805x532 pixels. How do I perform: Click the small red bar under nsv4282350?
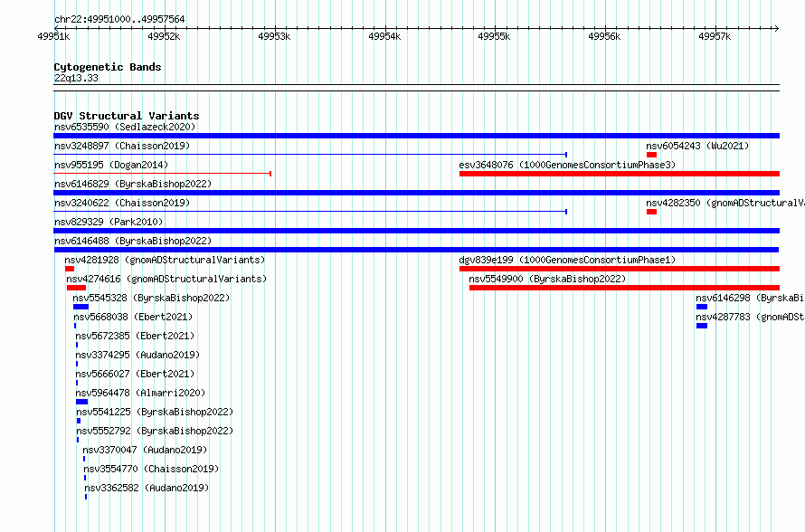pos(651,212)
